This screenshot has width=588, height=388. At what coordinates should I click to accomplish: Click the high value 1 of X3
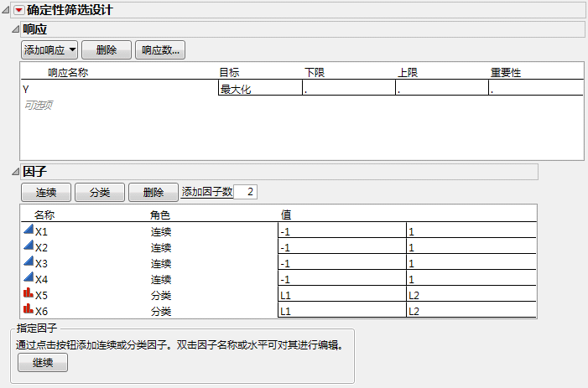pyautogui.click(x=471, y=262)
